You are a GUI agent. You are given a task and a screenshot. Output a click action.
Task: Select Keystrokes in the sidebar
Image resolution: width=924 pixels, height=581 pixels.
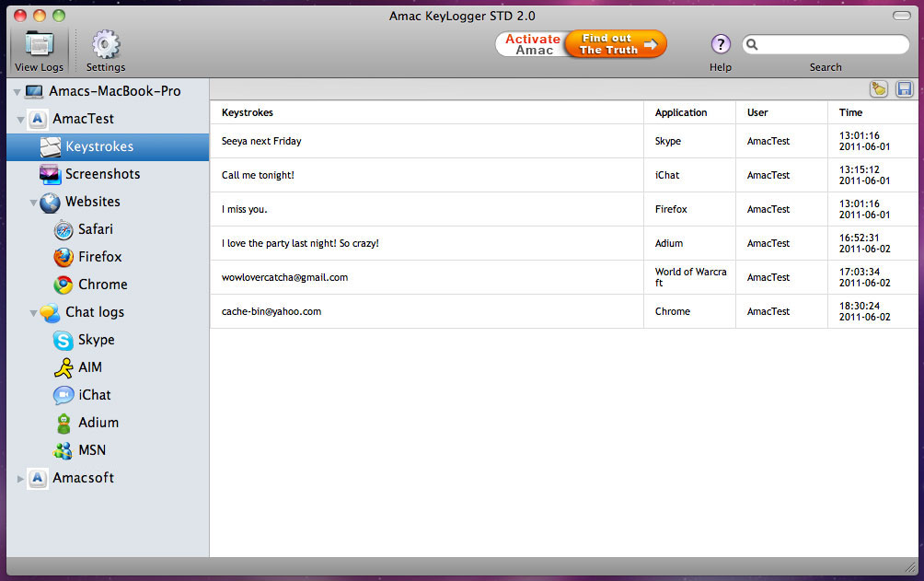pyautogui.click(x=108, y=147)
